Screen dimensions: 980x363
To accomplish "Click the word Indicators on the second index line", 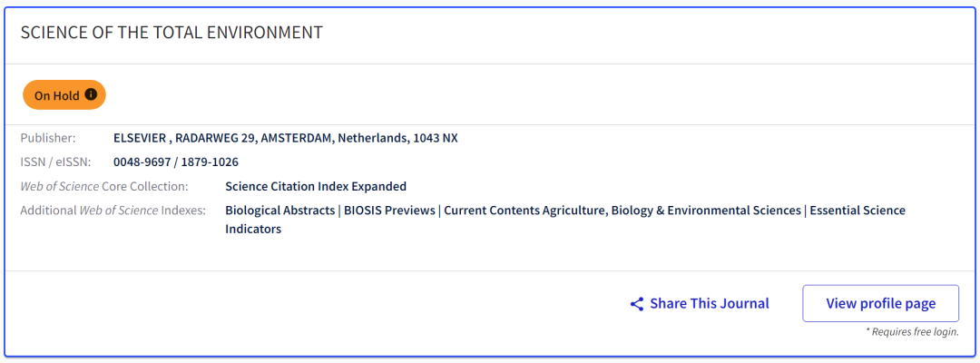I will click(x=253, y=230).
